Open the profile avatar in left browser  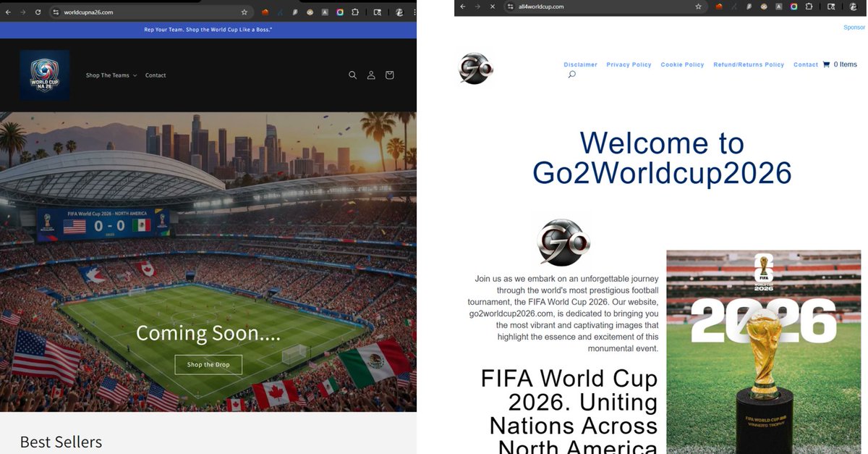click(399, 12)
